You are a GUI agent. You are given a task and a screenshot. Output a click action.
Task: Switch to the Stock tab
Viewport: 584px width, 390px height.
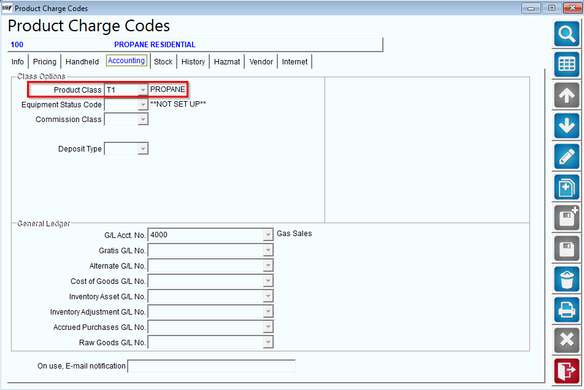tap(163, 62)
